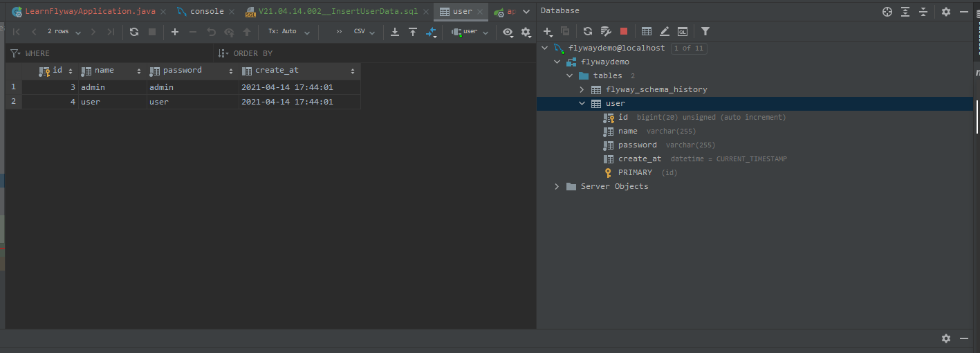This screenshot has height=353, width=980.
Task: Open the 2 rows page size dropdown
Action: pos(64,32)
